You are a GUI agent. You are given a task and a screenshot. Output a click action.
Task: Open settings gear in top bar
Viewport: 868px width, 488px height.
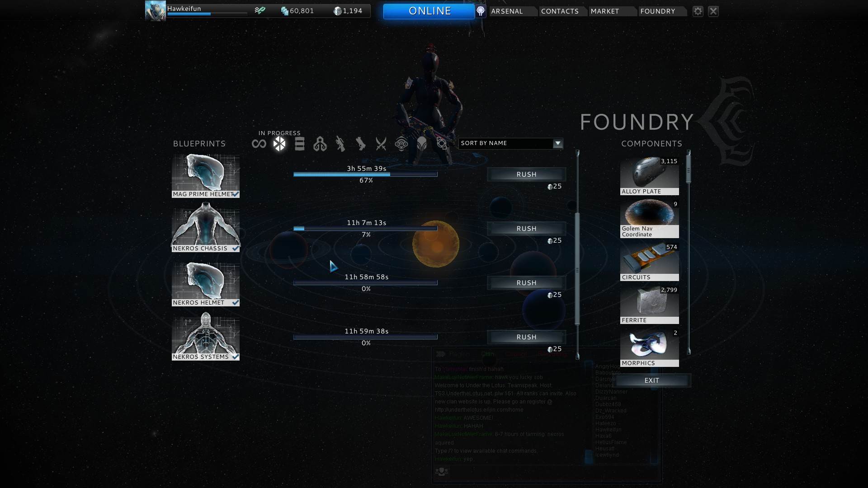698,11
